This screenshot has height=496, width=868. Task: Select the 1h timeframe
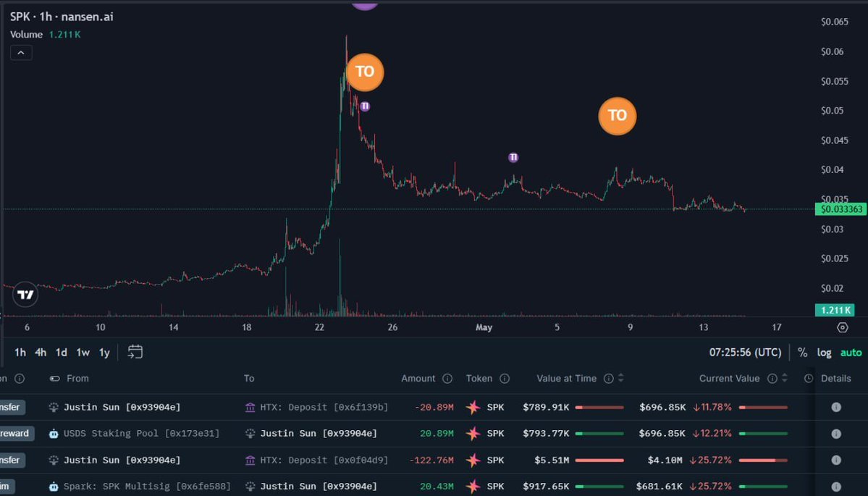(x=20, y=353)
